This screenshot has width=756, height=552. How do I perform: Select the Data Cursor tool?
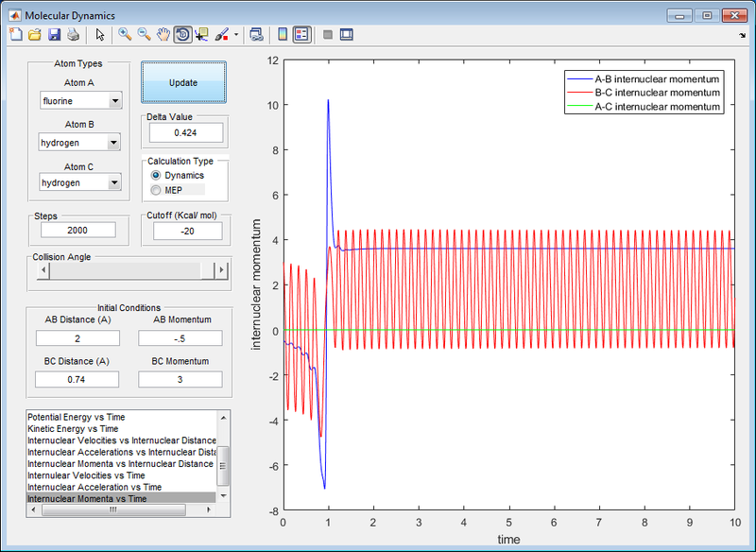(x=201, y=34)
